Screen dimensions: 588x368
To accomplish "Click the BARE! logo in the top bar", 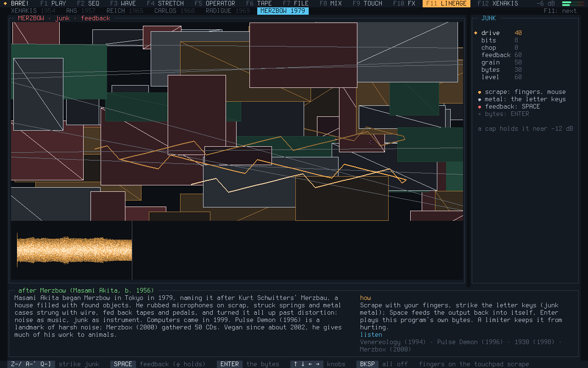I will (x=17, y=3).
